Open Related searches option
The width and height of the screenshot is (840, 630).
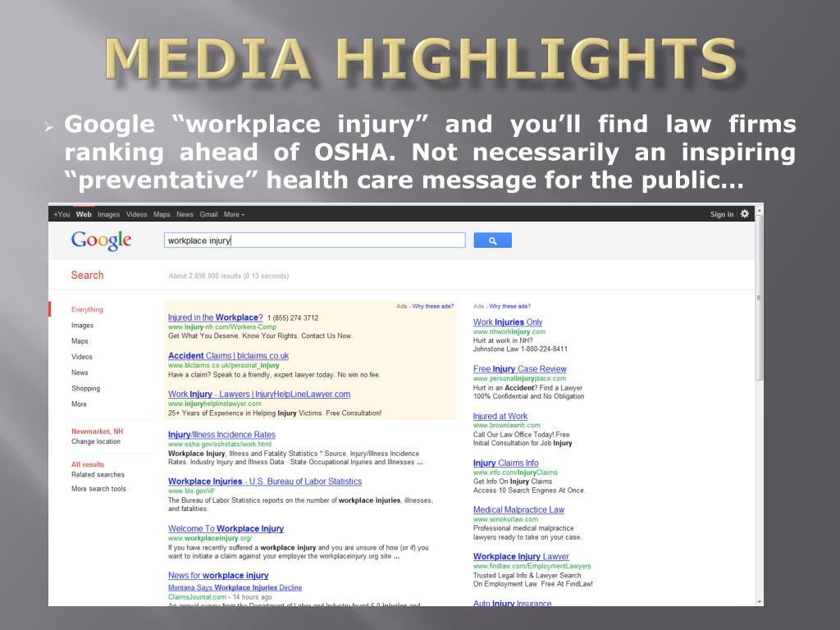coord(98,475)
